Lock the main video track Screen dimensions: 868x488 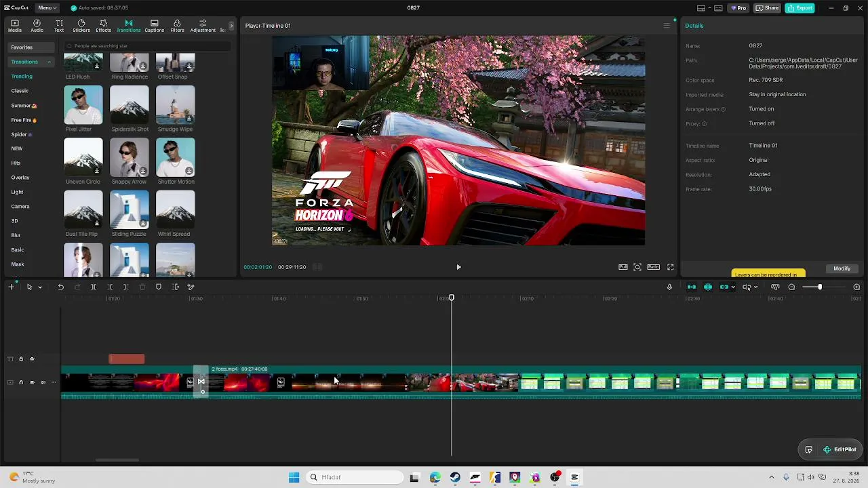pos(21,382)
